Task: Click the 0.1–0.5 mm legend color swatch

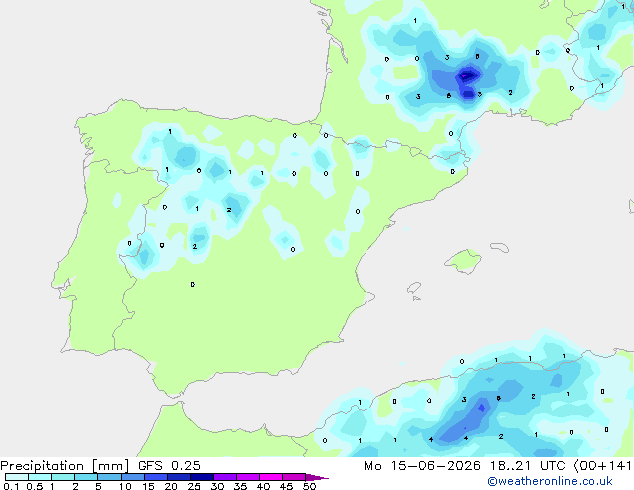Action: click(17, 477)
